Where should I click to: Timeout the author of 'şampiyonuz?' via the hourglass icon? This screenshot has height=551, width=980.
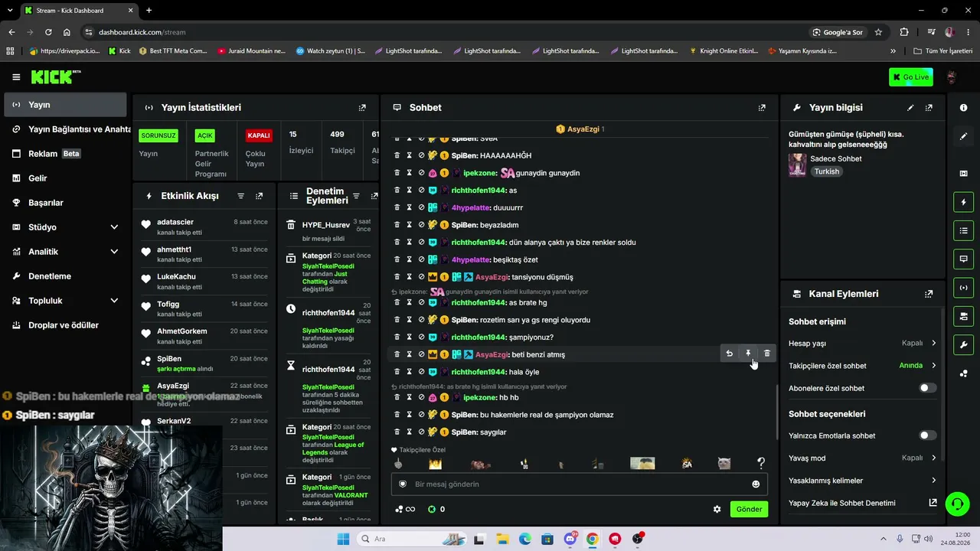[409, 337]
